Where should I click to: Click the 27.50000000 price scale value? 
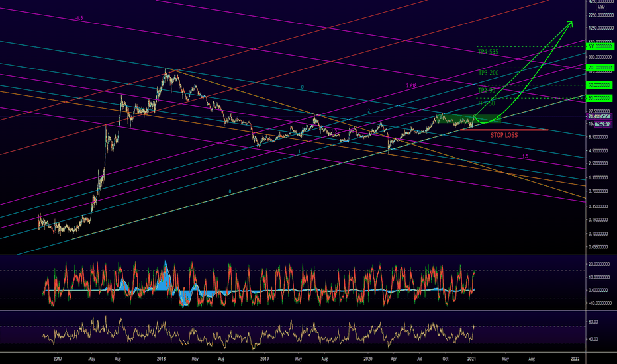pos(600,111)
